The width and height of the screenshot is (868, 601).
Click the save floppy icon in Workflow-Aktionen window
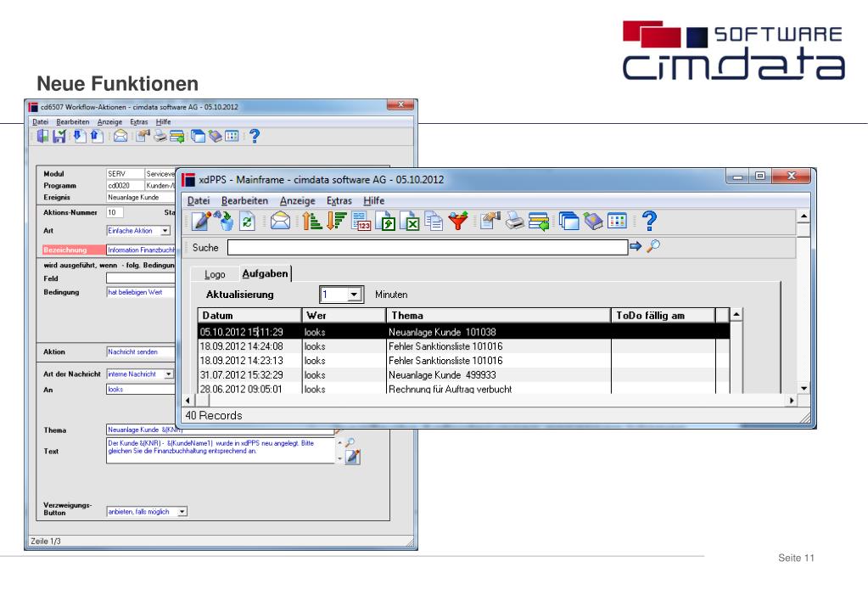pos(59,136)
